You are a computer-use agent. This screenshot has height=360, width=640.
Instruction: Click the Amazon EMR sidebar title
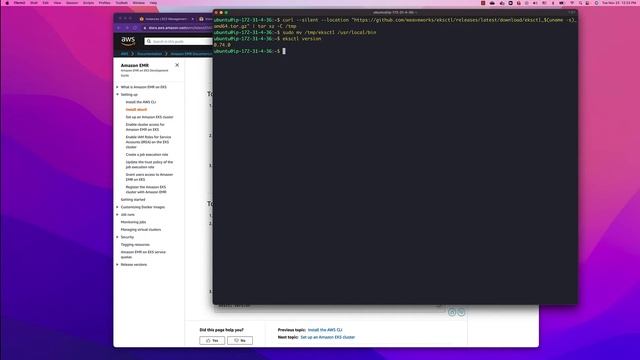(135, 65)
